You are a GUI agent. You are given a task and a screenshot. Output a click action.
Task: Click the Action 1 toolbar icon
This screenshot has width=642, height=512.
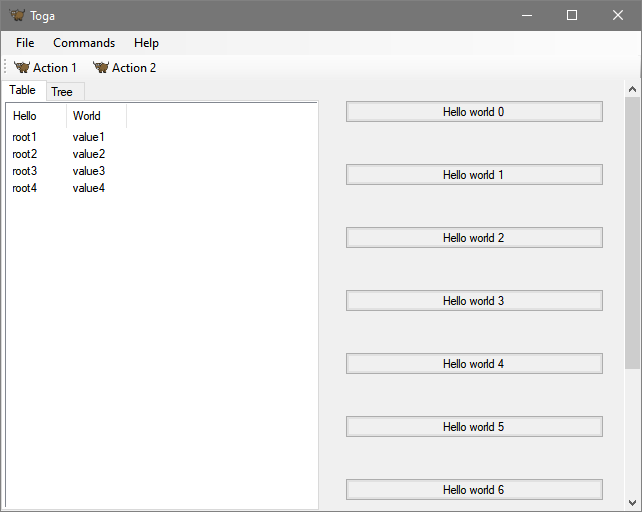click(22, 68)
